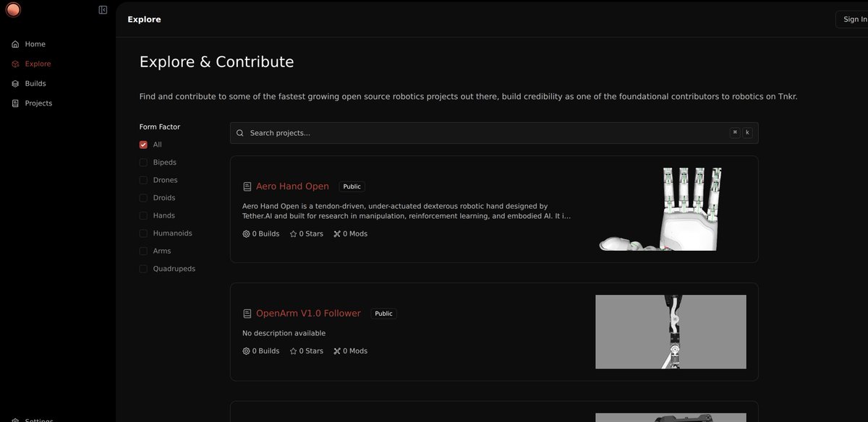Select the Humanoids filter checkbox
This screenshot has width=868, height=422.
click(143, 233)
